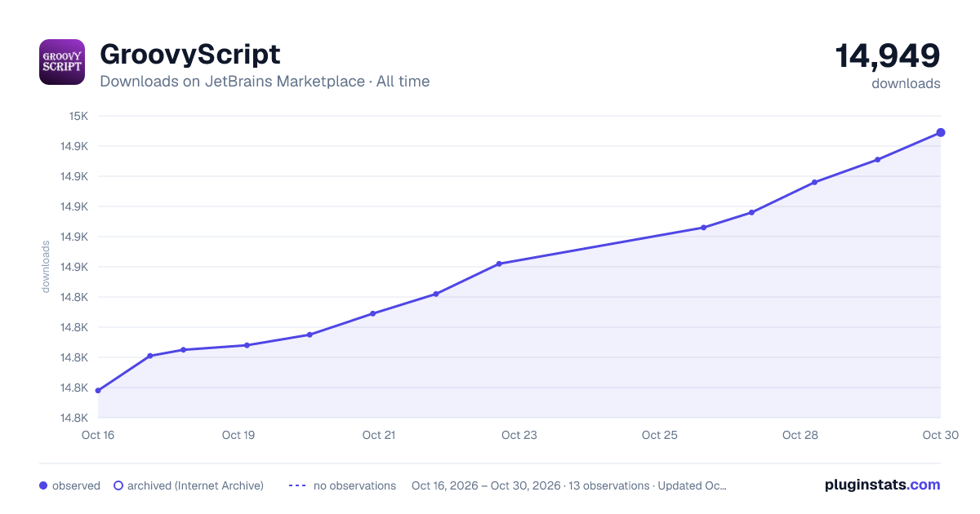Click the Oct 28 x-axis label
The height and width of the screenshot is (514, 980).
coord(800,435)
